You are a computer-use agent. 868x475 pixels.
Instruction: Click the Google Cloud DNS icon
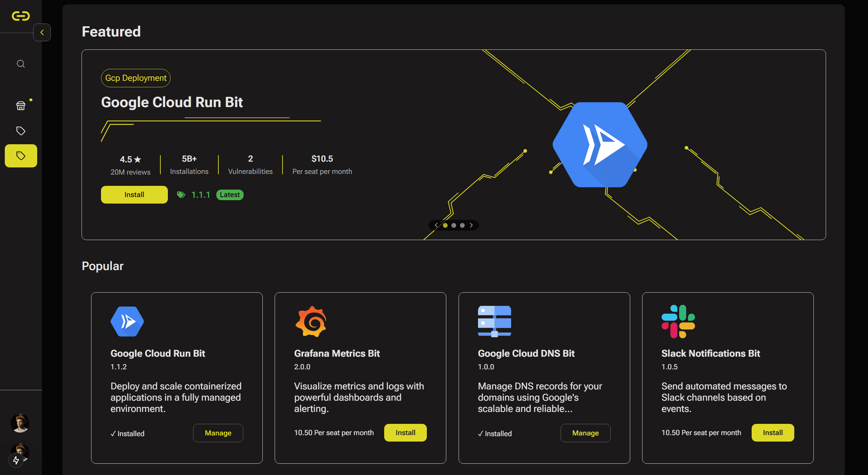pyautogui.click(x=494, y=322)
